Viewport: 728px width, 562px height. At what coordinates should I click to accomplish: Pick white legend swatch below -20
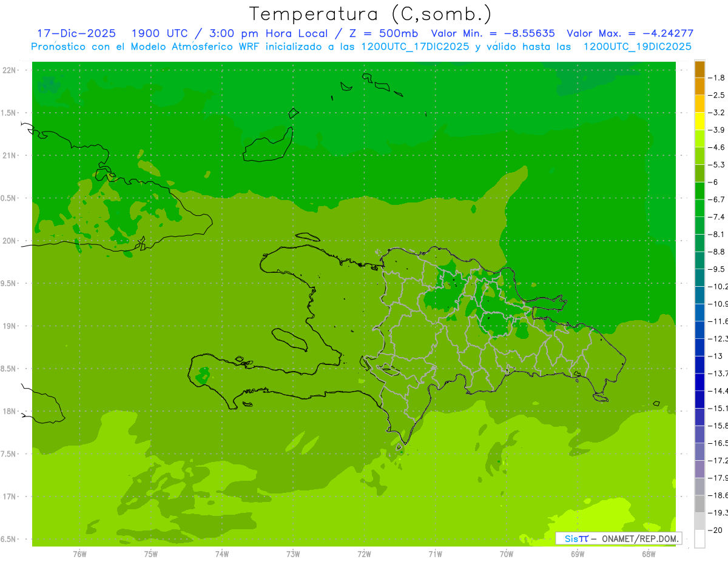[x=699, y=538]
